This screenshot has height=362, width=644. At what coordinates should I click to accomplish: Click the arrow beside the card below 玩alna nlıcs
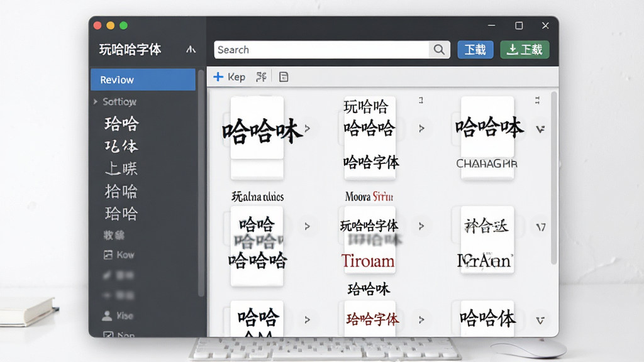(x=307, y=226)
